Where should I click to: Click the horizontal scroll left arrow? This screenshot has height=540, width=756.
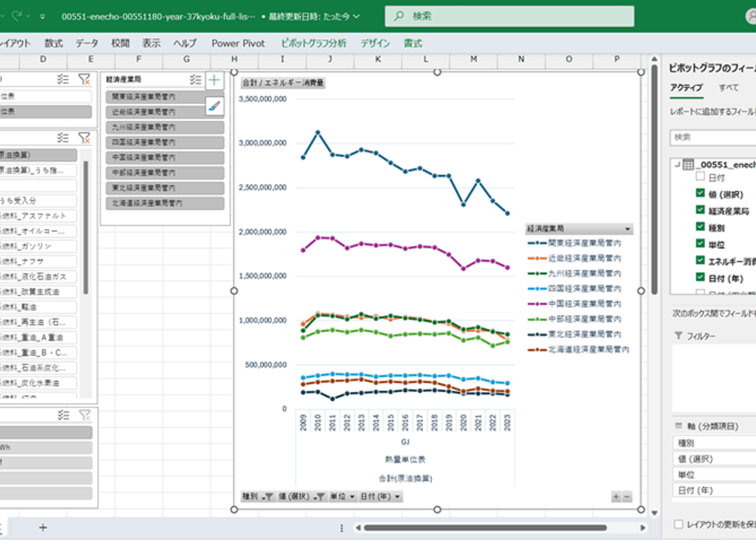coord(358,528)
